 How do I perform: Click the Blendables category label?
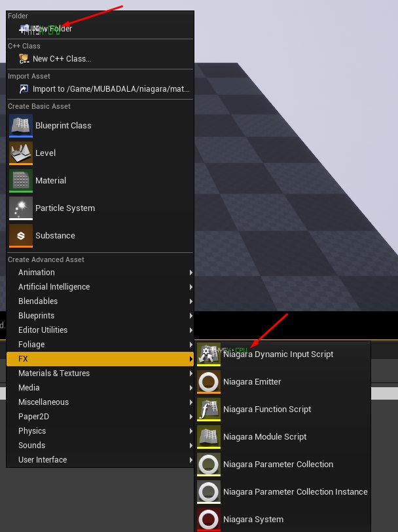point(38,301)
